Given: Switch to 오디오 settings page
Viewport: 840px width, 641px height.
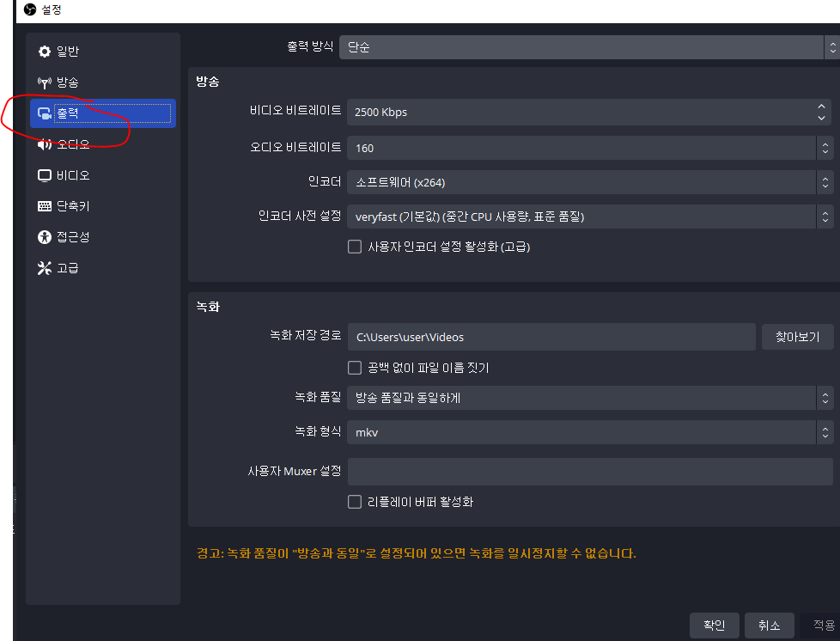Looking at the screenshot, I should coord(103,144).
